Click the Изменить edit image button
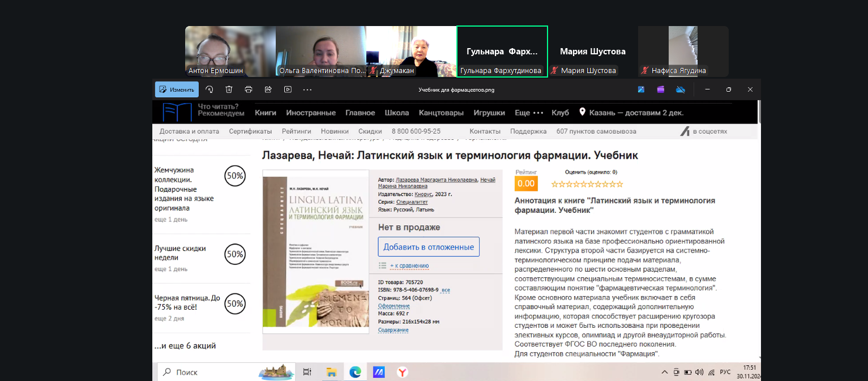 tap(177, 89)
